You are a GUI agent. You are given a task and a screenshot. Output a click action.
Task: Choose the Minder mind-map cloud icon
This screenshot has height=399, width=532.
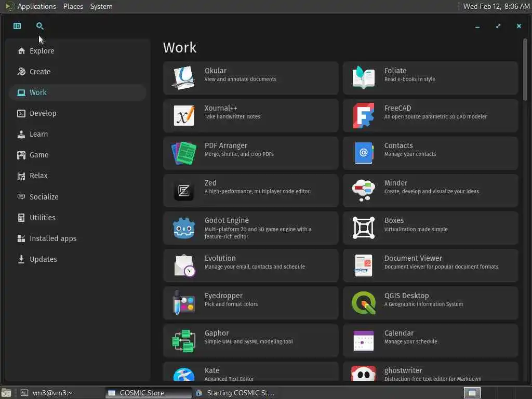pos(363,190)
